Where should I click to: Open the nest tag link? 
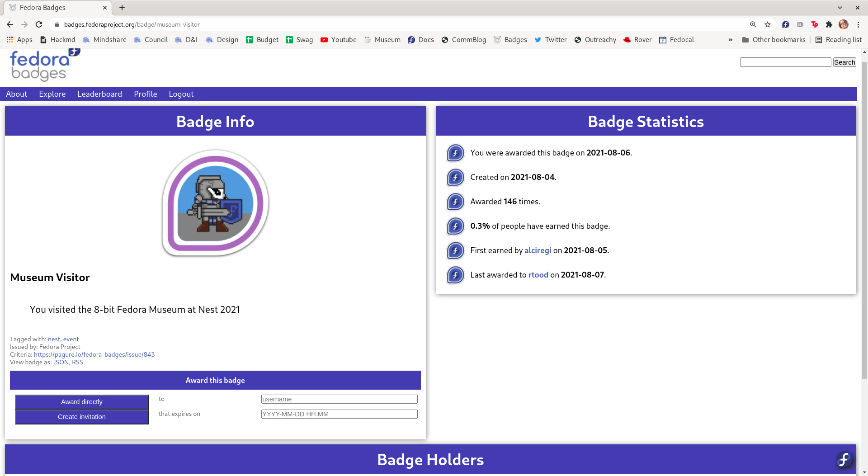(54, 339)
